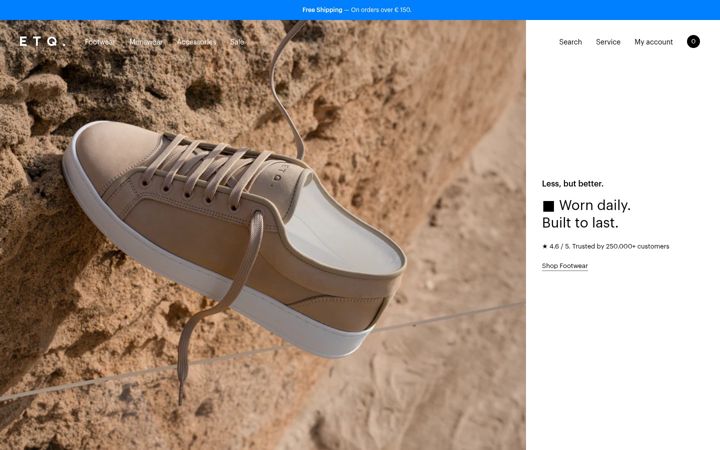Open the Menswear menu
720x450 pixels.
pyautogui.click(x=146, y=42)
